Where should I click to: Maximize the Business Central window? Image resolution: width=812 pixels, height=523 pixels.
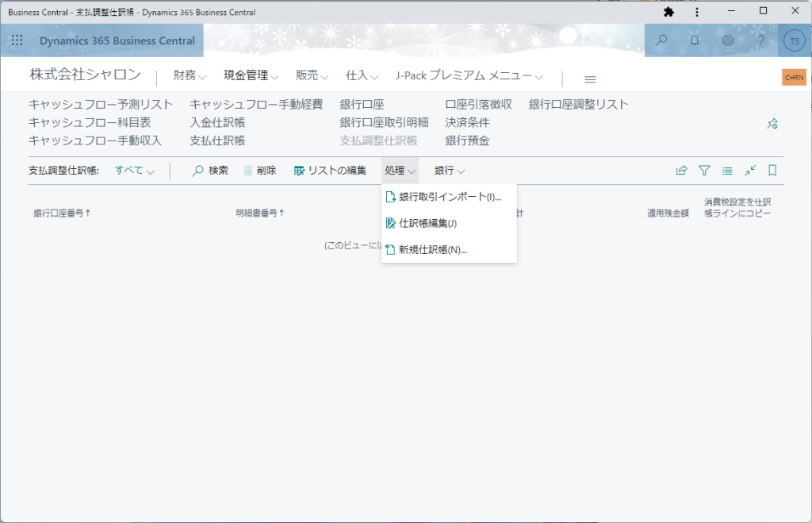point(764,11)
